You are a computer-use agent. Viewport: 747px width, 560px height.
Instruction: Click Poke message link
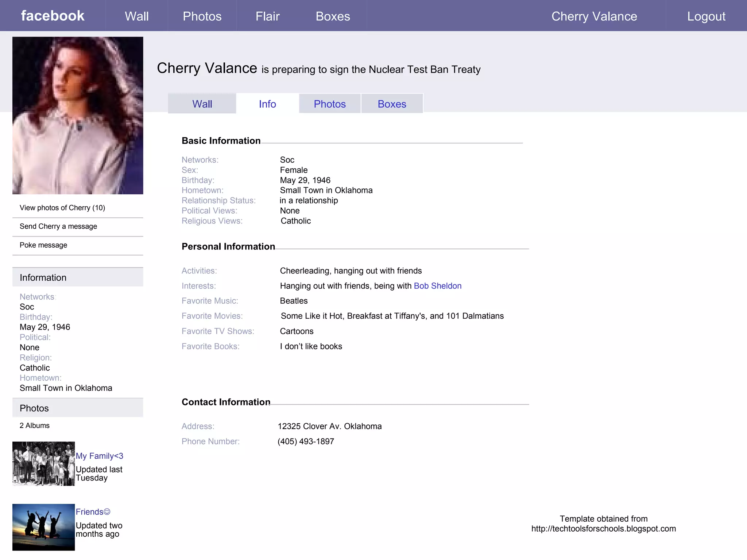pyautogui.click(x=43, y=245)
